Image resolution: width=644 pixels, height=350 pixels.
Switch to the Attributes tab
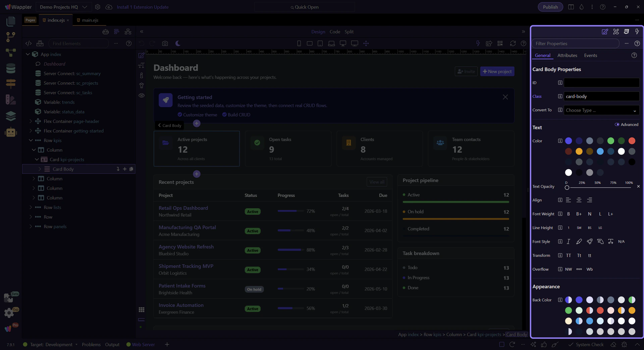pyautogui.click(x=567, y=55)
